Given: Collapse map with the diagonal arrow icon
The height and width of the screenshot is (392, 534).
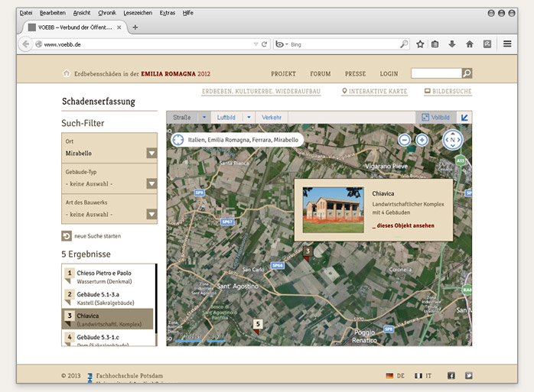Looking at the screenshot, I should click(x=464, y=118).
